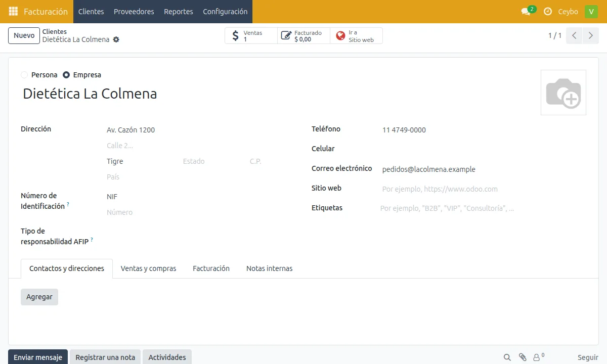Click the help mark beside Número de Identificación
Image resolution: width=607 pixels, height=364 pixels.
(x=68, y=204)
